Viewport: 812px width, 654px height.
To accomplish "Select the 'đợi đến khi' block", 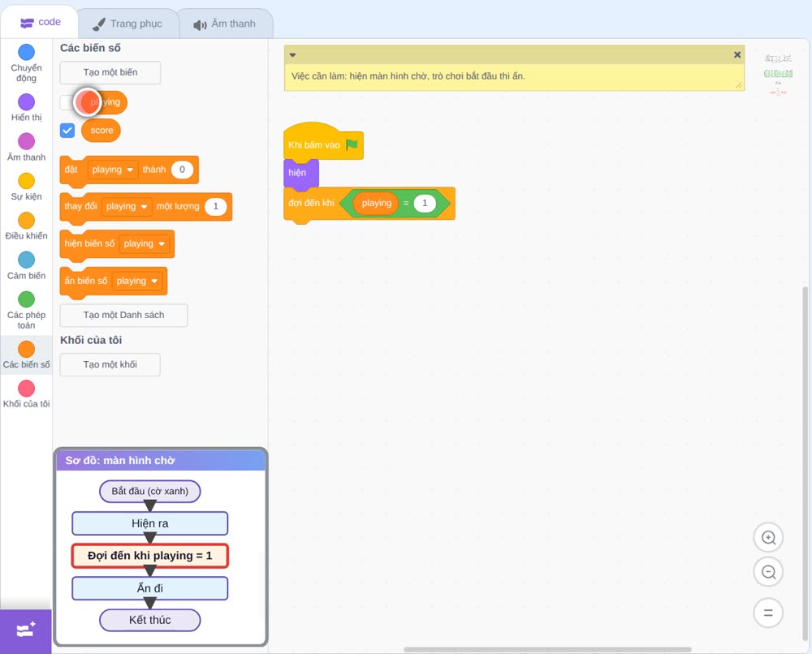I will click(311, 204).
